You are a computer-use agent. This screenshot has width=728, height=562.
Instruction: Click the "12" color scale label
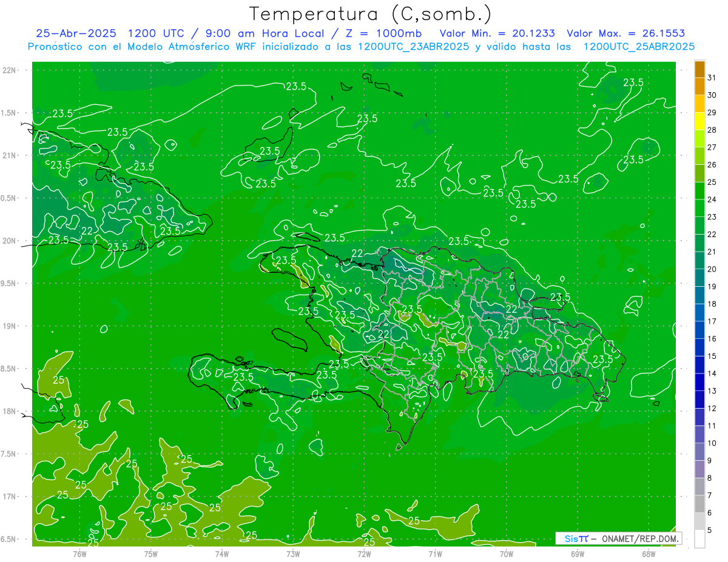tap(712, 408)
